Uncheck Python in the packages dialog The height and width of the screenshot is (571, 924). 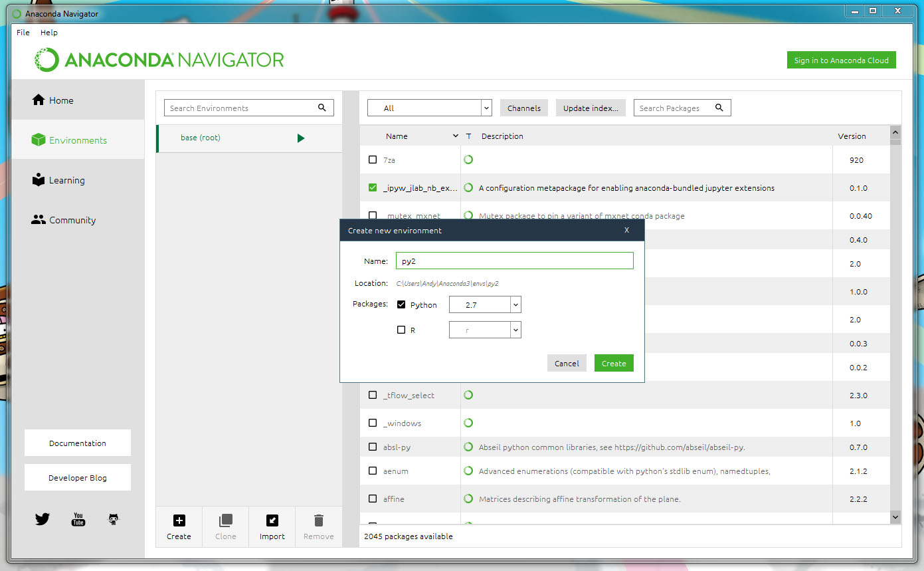tap(401, 304)
